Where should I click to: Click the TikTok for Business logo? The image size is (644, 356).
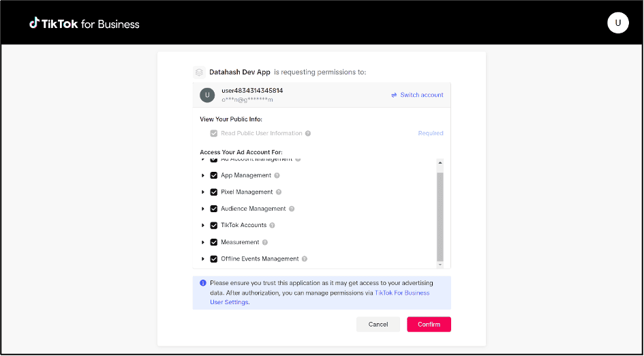click(85, 24)
